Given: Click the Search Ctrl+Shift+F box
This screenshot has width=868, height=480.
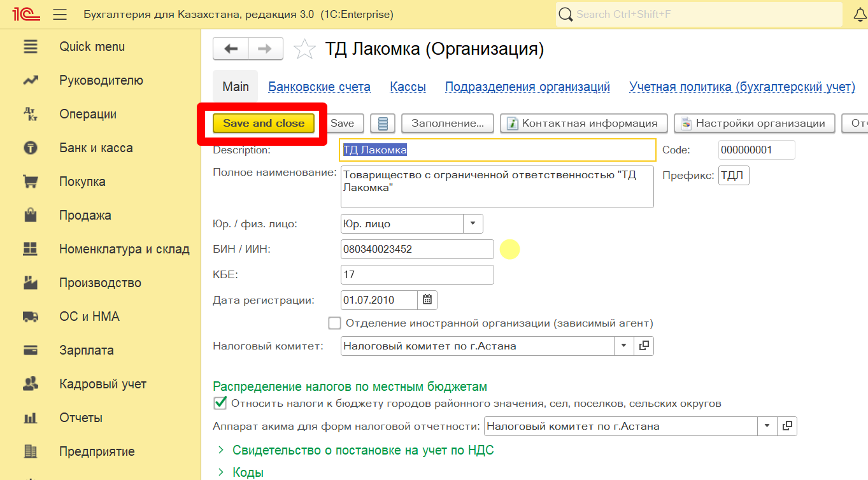Looking at the screenshot, I should point(701,14).
